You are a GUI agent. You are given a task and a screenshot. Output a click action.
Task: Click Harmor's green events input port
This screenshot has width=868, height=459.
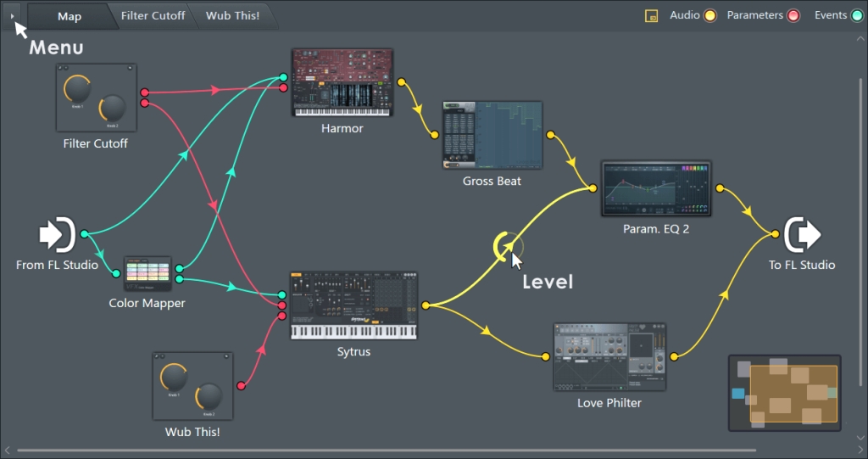(283, 77)
